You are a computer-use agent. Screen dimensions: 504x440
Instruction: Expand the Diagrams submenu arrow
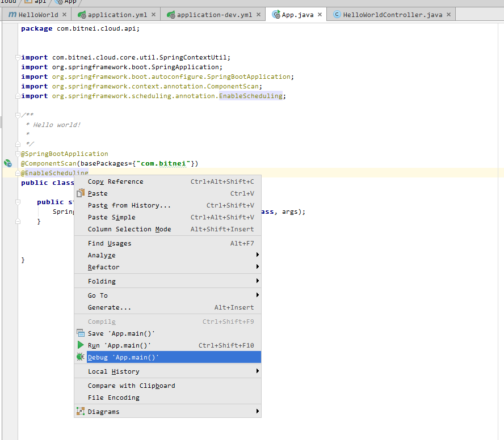pos(258,411)
